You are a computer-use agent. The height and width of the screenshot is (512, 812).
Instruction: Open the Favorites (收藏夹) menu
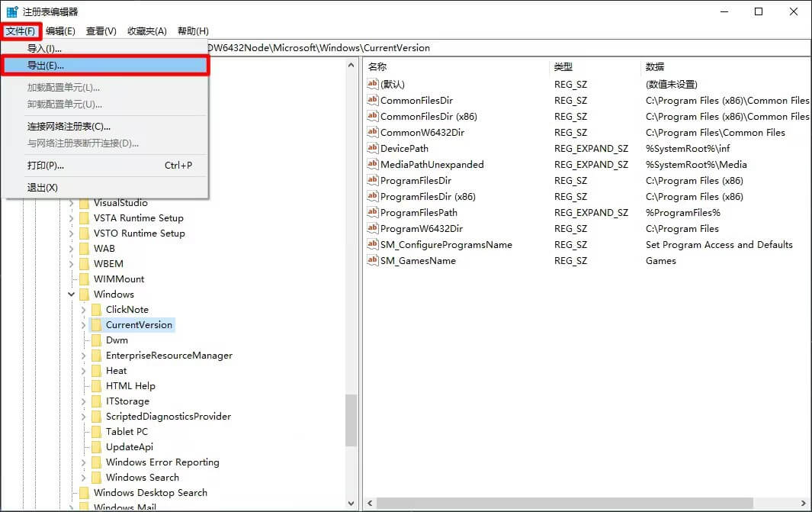pyautogui.click(x=146, y=31)
